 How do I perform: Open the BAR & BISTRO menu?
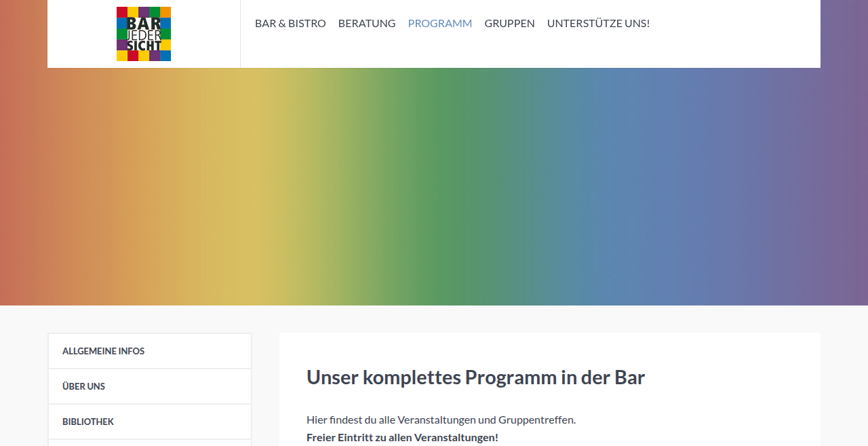pos(290,23)
